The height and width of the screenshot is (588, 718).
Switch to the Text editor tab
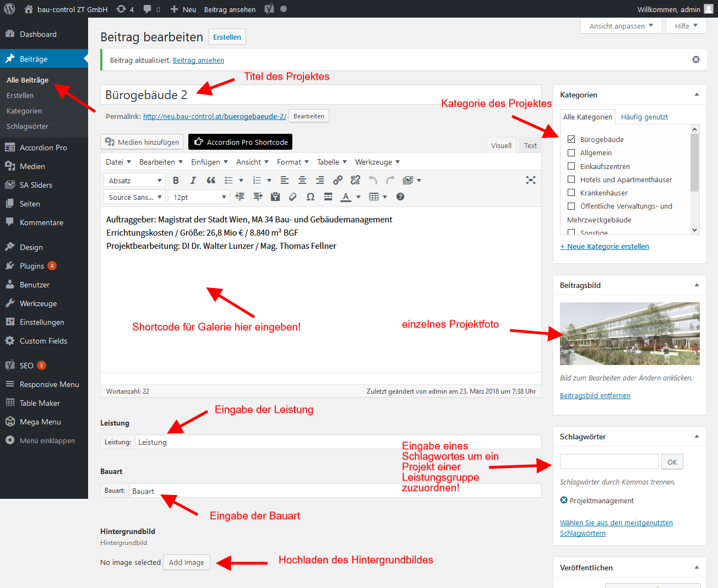[x=530, y=145]
